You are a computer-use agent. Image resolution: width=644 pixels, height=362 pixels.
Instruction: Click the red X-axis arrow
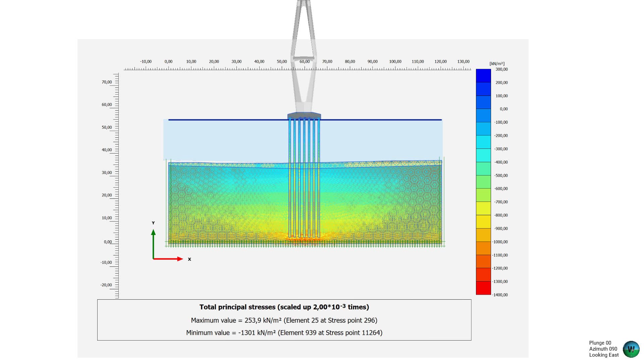click(171, 259)
